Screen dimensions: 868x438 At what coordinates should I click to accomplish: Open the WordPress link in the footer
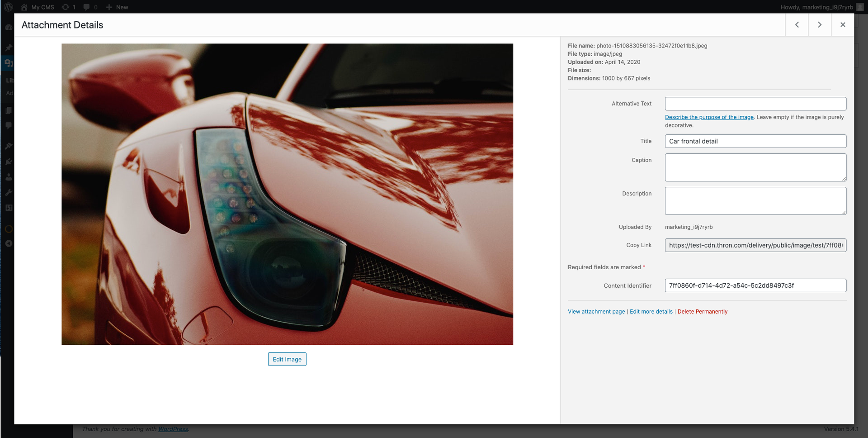point(173,429)
